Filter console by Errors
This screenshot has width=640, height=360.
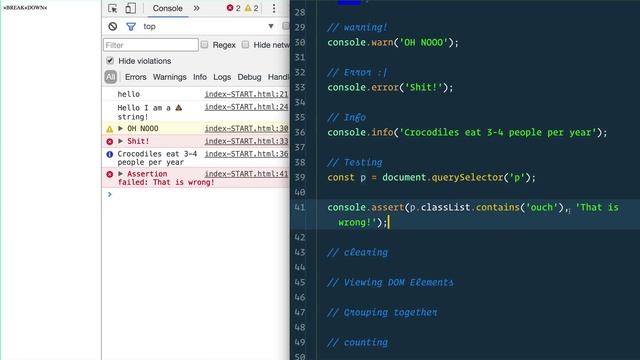pos(136,77)
